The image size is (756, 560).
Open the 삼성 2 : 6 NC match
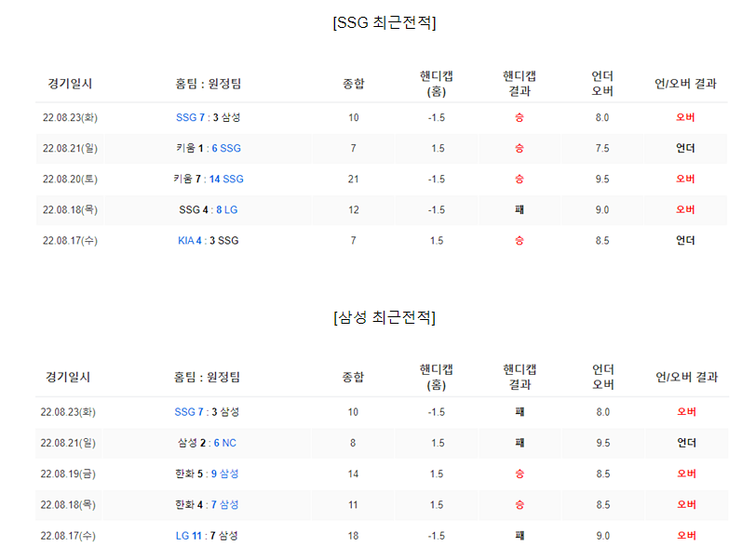207,443
